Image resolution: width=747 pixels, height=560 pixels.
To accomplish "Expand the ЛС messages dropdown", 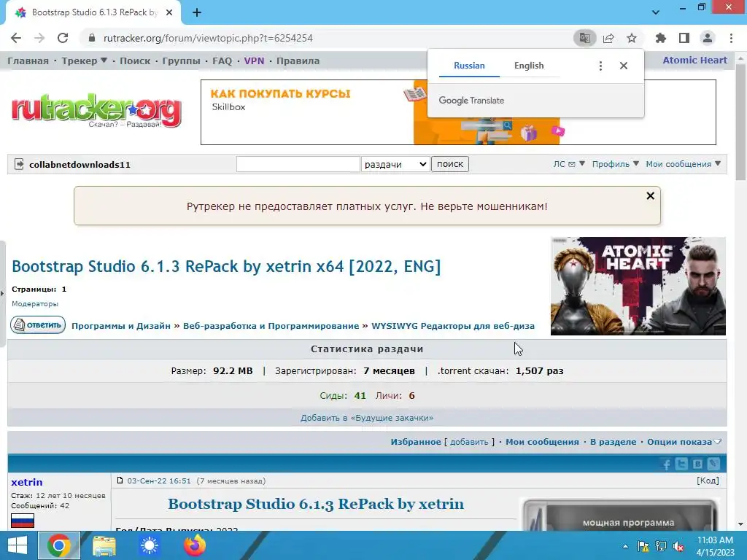I will (569, 164).
